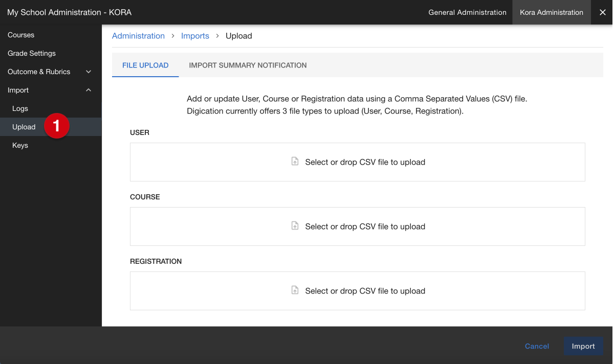Select the FILE UPLOAD tab
The width and height of the screenshot is (614, 364).
pyautogui.click(x=145, y=65)
